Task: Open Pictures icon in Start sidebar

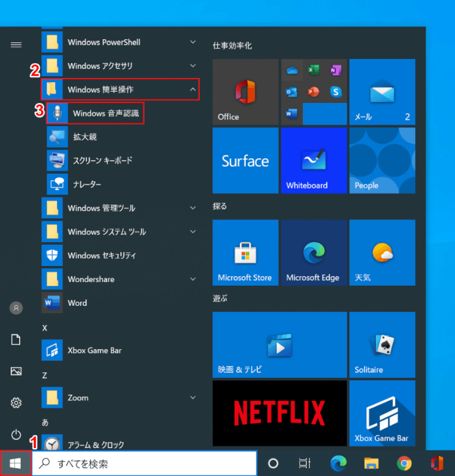Action: click(16, 371)
